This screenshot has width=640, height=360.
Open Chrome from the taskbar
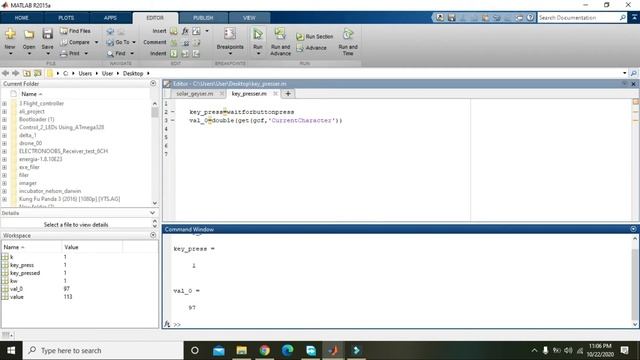(x=264, y=351)
